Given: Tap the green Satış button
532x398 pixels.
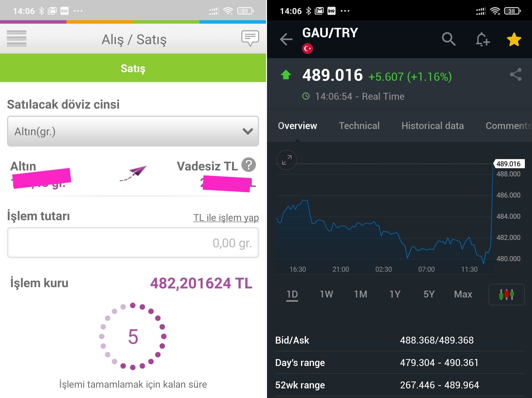Looking at the screenshot, I should (x=133, y=68).
